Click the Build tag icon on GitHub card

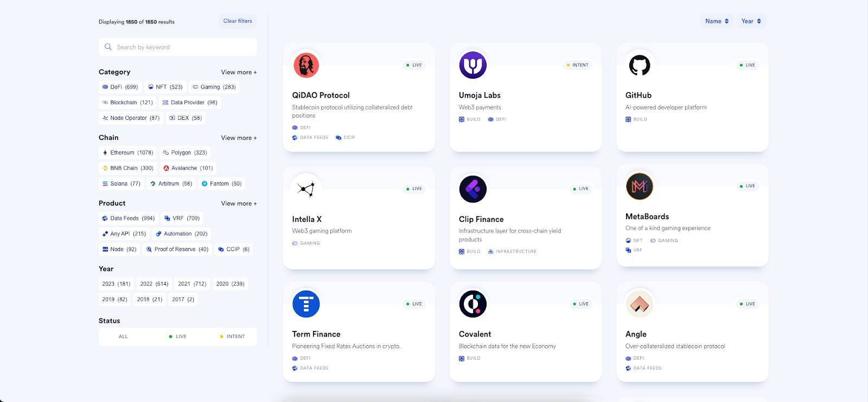pyautogui.click(x=628, y=119)
